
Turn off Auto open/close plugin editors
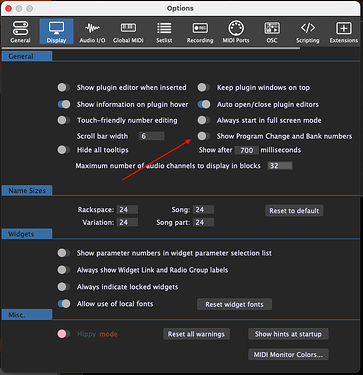204,104
